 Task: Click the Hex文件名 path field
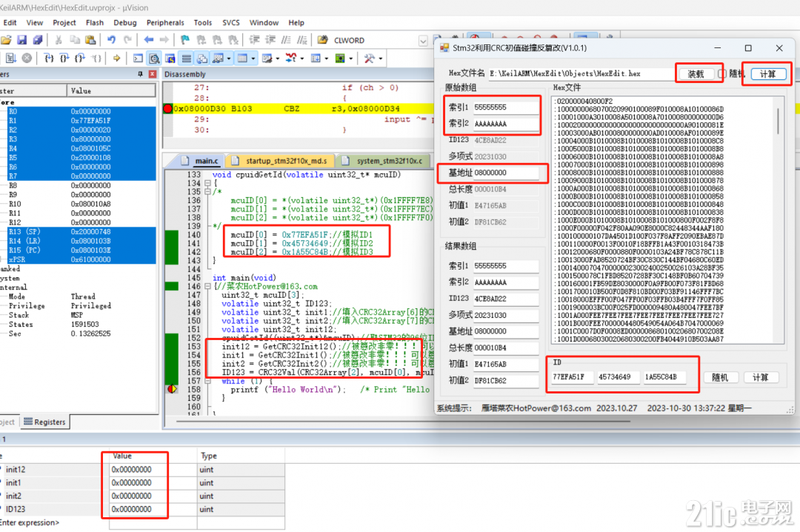581,73
